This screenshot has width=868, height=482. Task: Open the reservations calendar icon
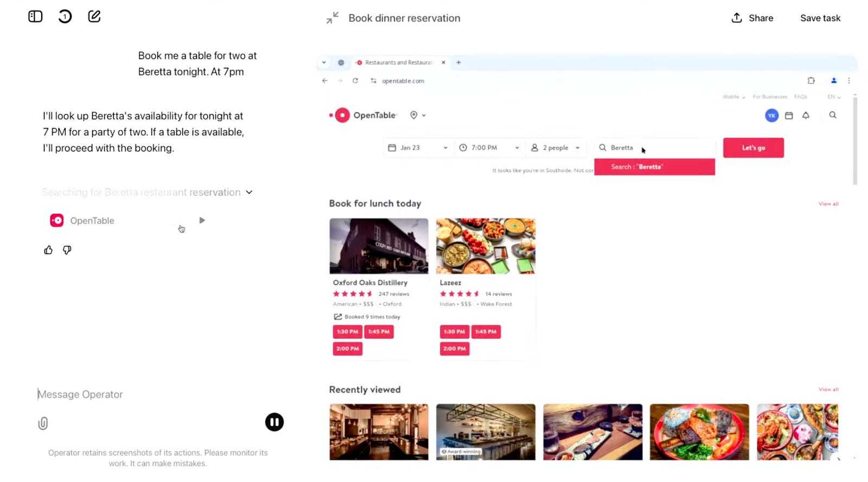(789, 115)
